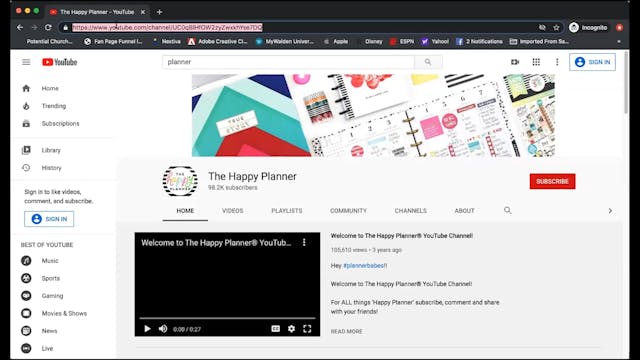Expand description with READ MORE

(x=346, y=331)
